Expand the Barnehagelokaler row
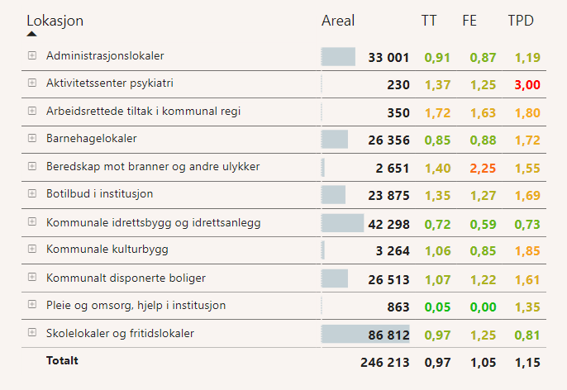The image size is (567, 390). [32, 138]
